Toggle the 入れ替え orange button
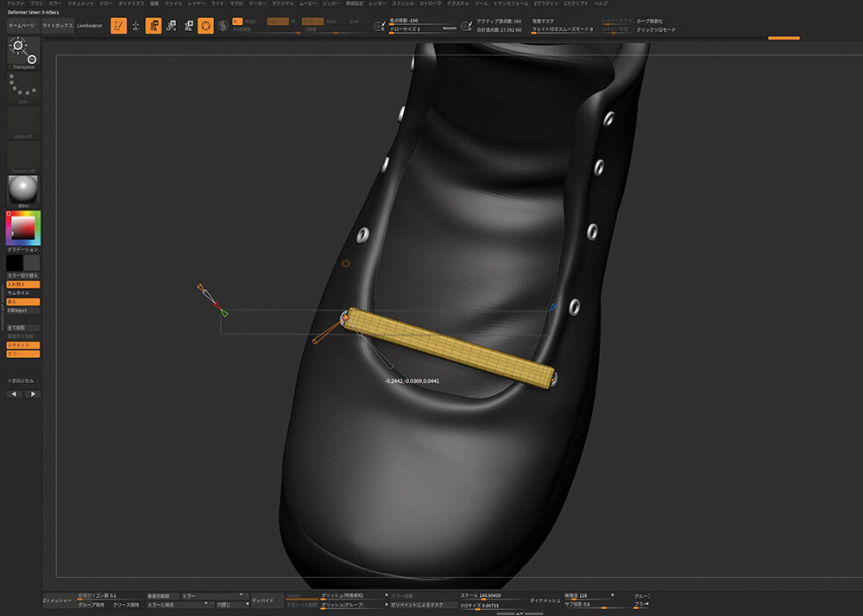This screenshot has width=863, height=616. pos(23,285)
